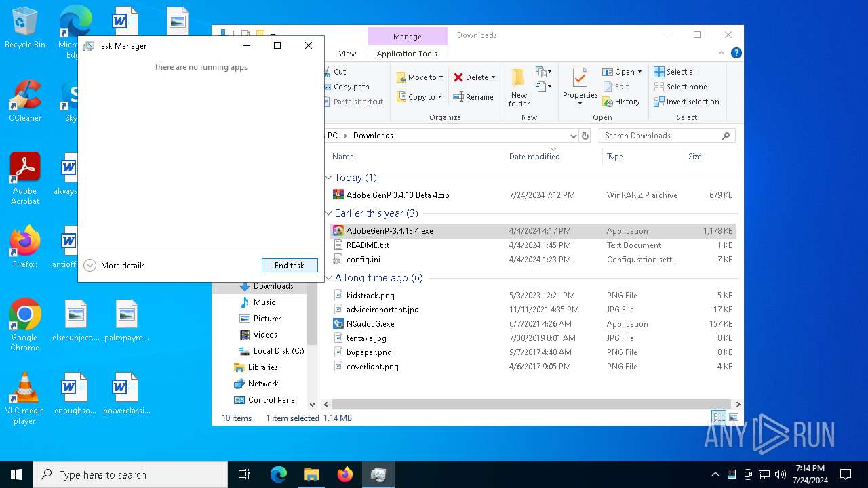Click the file list horizontal scrollbar
The image size is (868, 488).
click(x=532, y=404)
